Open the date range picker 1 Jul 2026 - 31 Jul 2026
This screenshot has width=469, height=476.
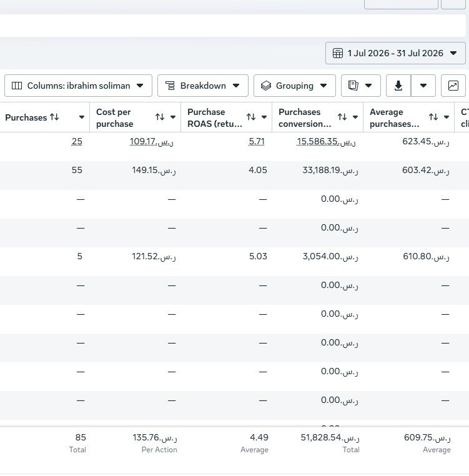click(x=395, y=53)
